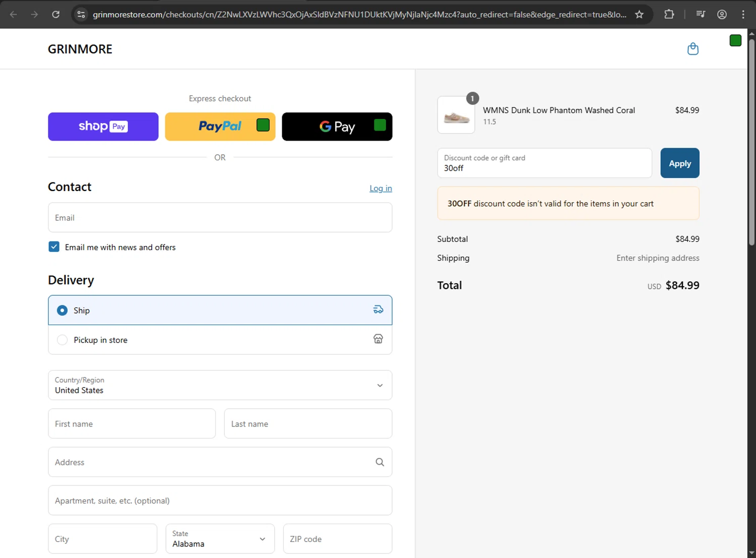Pay with Google Pay
Image resolution: width=756 pixels, height=558 pixels.
click(337, 127)
